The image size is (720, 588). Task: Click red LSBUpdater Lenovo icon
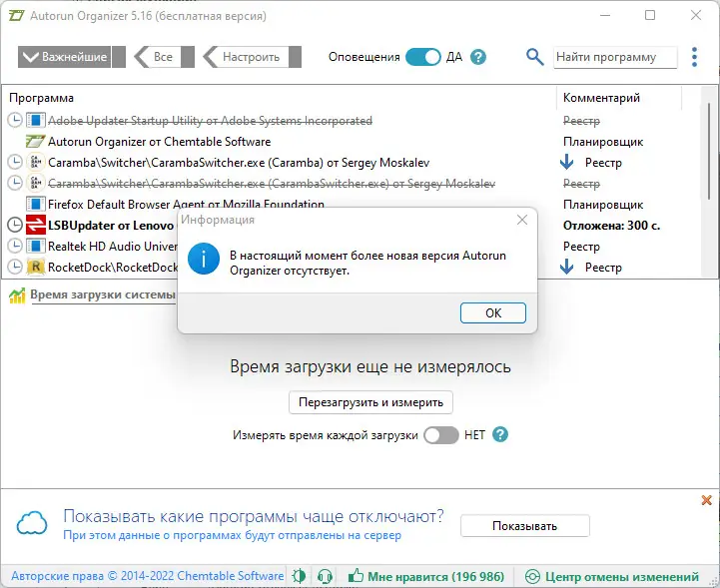[x=35, y=225]
